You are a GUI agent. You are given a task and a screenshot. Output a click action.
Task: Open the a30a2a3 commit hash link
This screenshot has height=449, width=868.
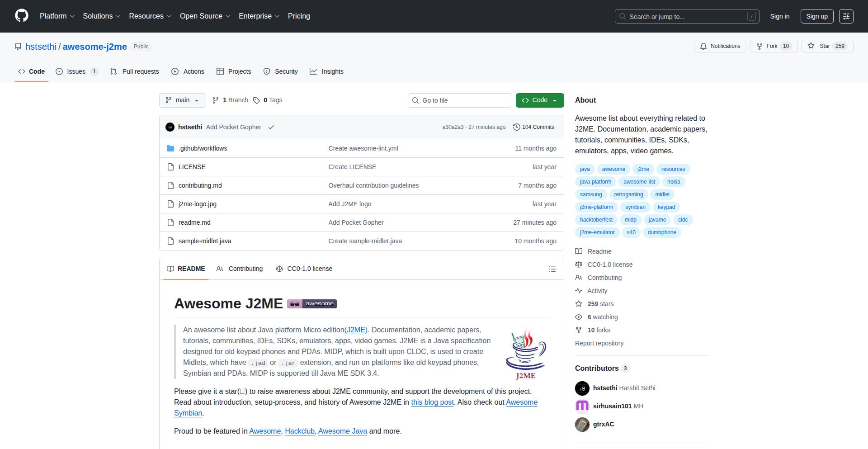453,127
